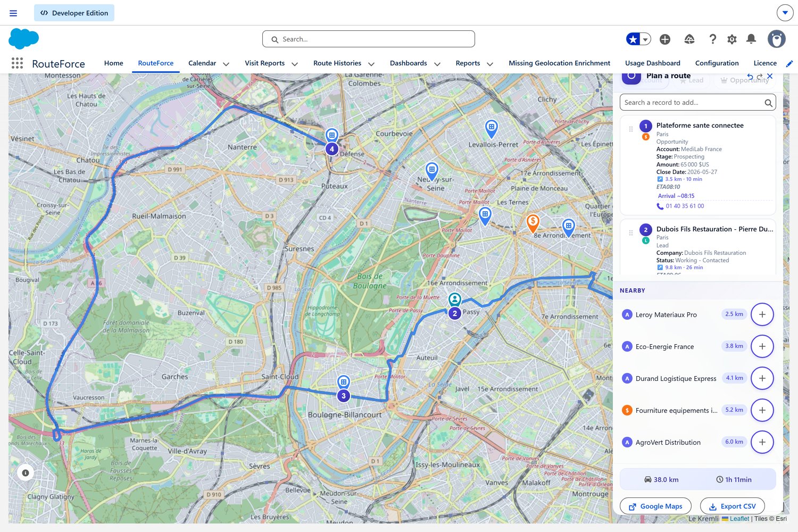
Task: Switch to the RouteForce tab
Action: click(155, 63)
